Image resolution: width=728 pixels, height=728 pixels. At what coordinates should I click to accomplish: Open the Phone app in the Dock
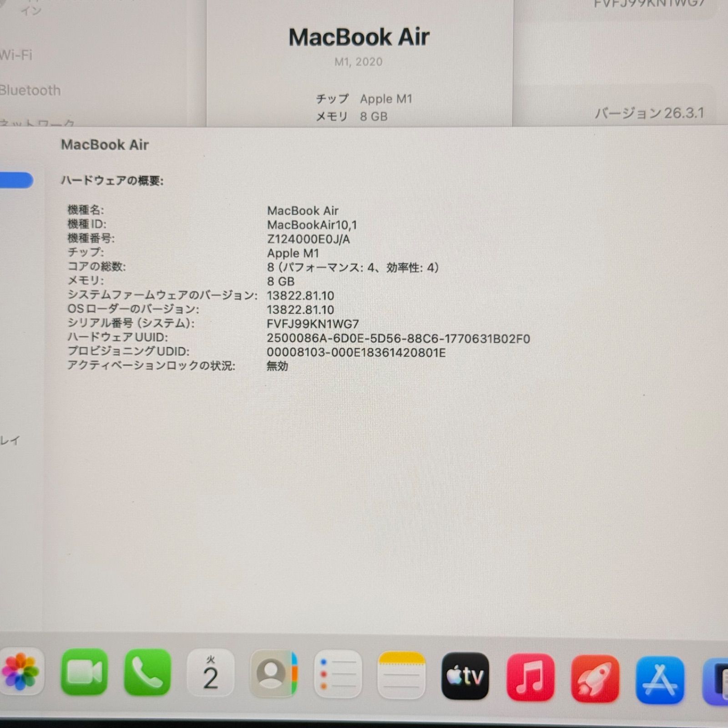147,672
